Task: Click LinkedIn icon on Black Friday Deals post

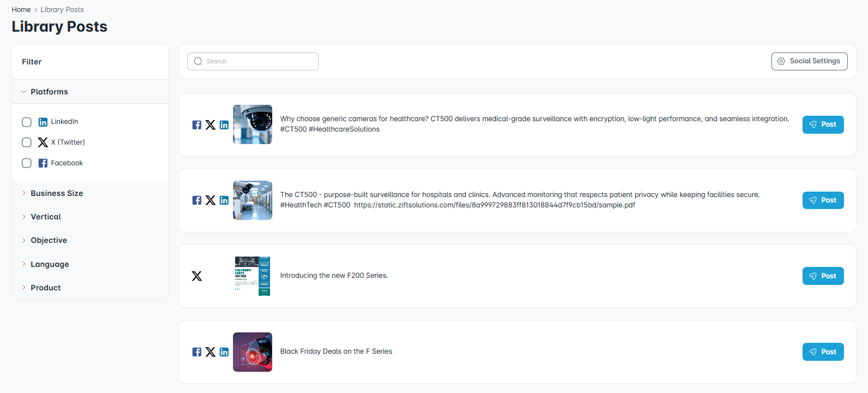Action: point(224,352)
